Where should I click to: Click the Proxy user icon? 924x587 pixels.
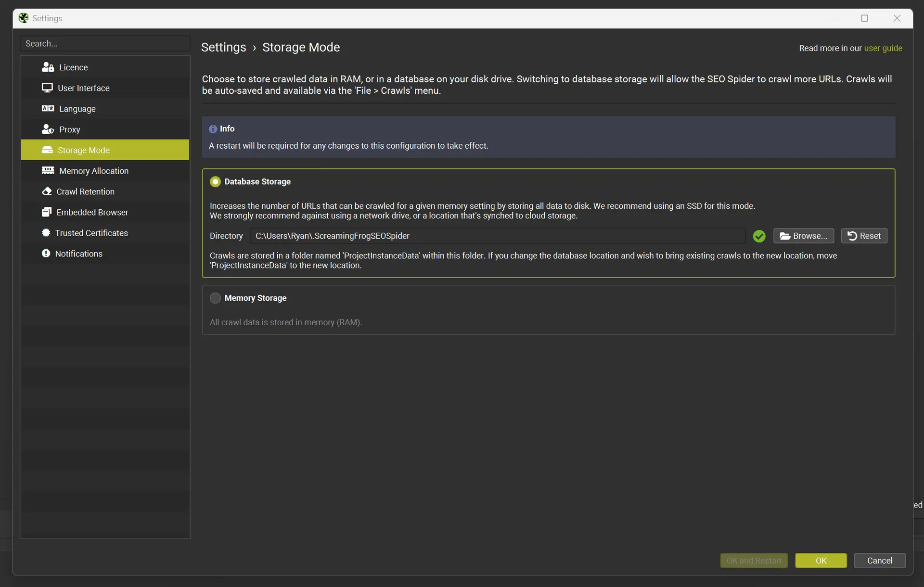pos(48,129)
